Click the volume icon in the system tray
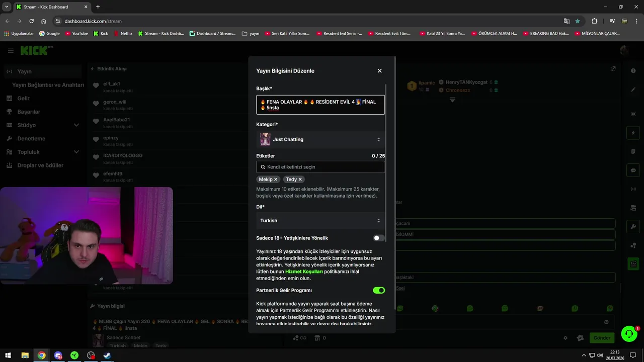The image size is (644, 362). (x=600, y=355)
